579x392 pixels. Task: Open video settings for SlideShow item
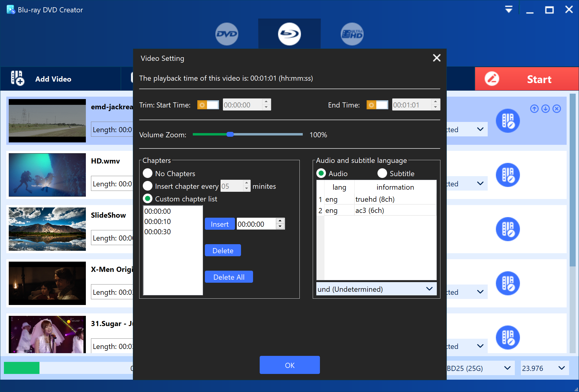tap(508, 229)
